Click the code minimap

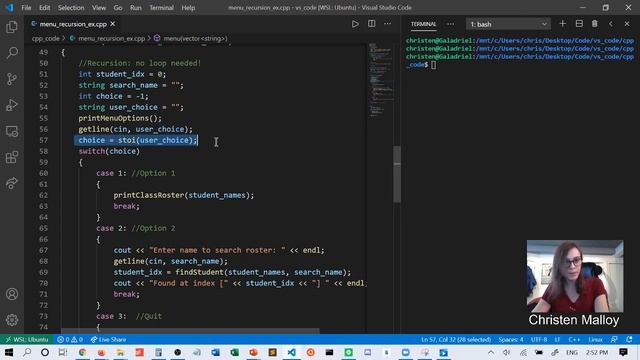click(380, 80)
